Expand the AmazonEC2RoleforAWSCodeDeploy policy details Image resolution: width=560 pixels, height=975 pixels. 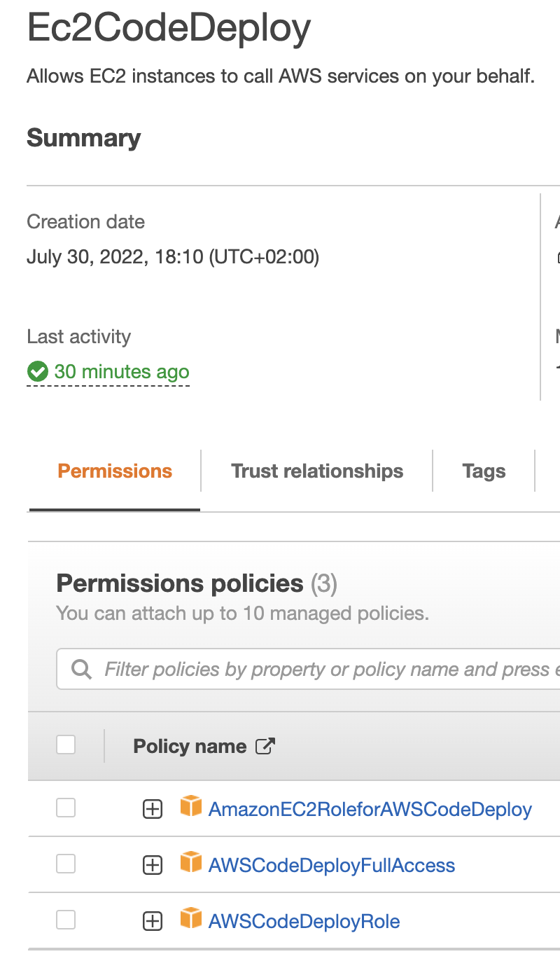coord(153,810)
